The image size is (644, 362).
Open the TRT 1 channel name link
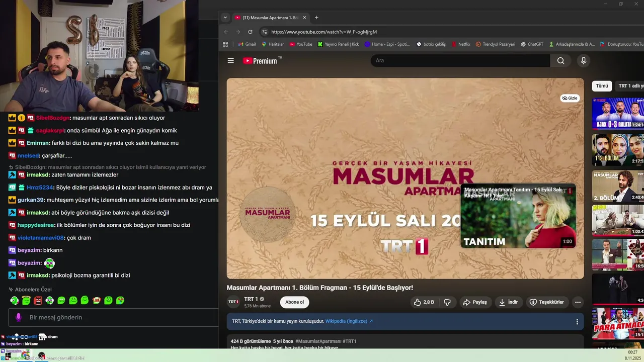251,299
